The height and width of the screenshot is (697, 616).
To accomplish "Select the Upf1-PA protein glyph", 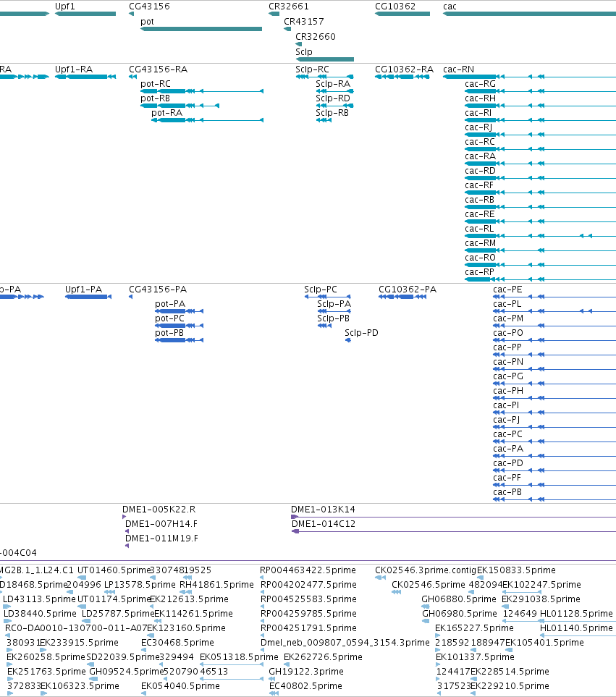I will (x=88, y=297).
